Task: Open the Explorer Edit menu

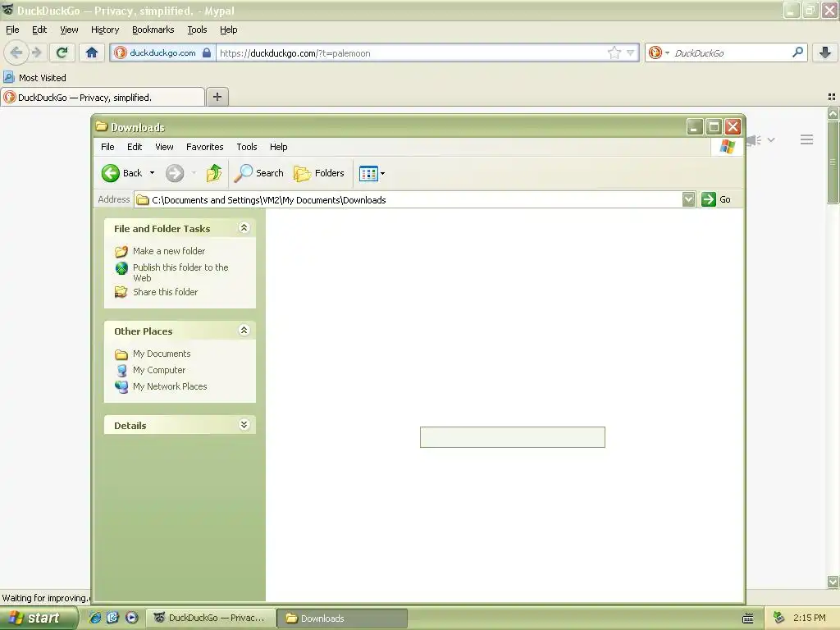Action: tap(135, 147)
